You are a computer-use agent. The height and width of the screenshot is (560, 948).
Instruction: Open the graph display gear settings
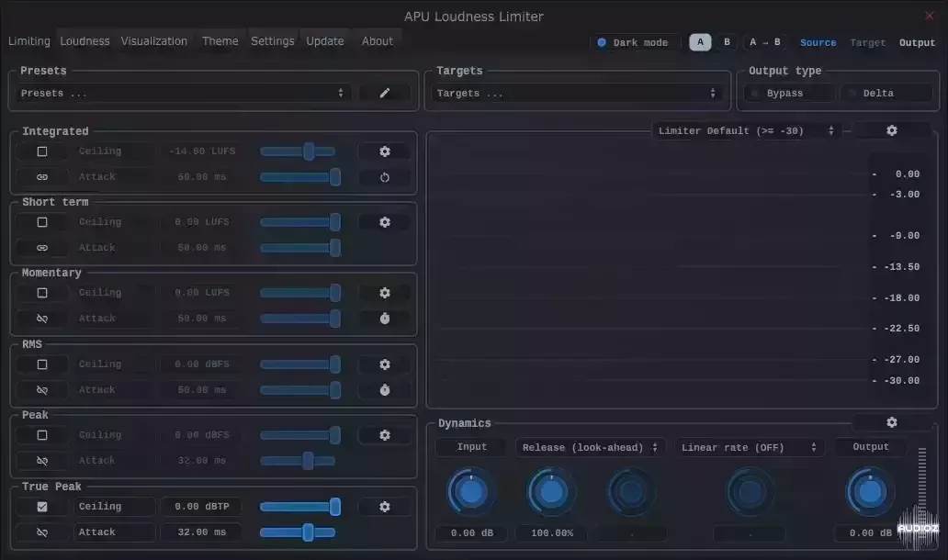coord(892,130)
